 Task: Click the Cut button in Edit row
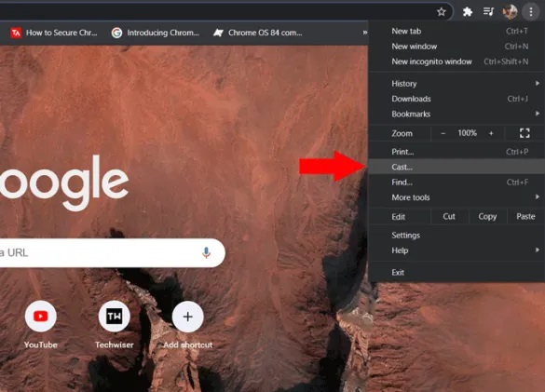[449, 217]
